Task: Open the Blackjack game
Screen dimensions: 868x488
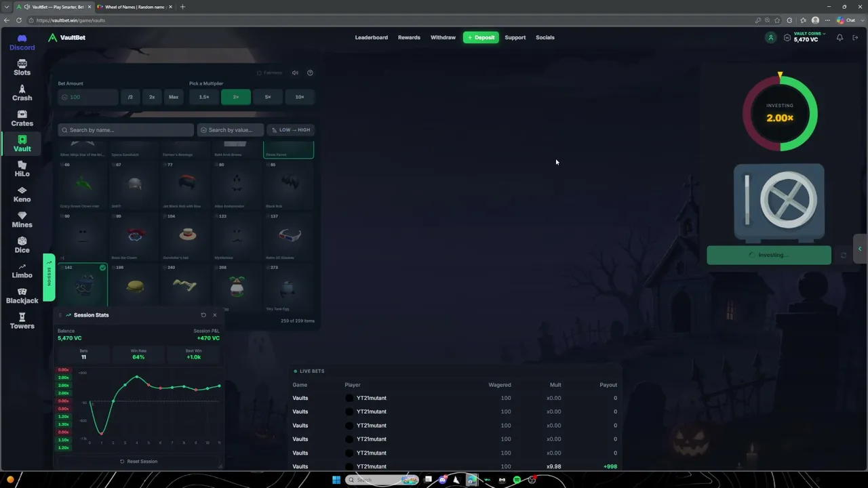Action: [22, 296]
